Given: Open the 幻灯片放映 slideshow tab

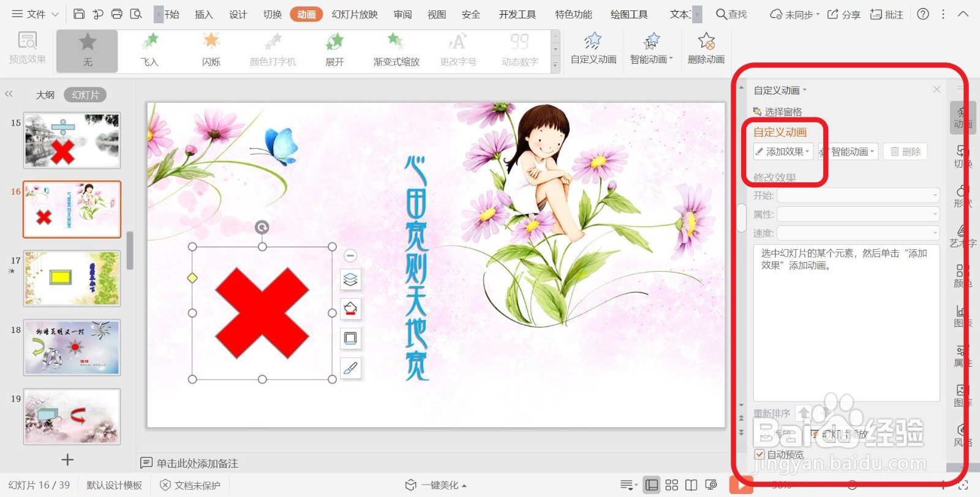Looking at the screenshot, I should (355, 14).
